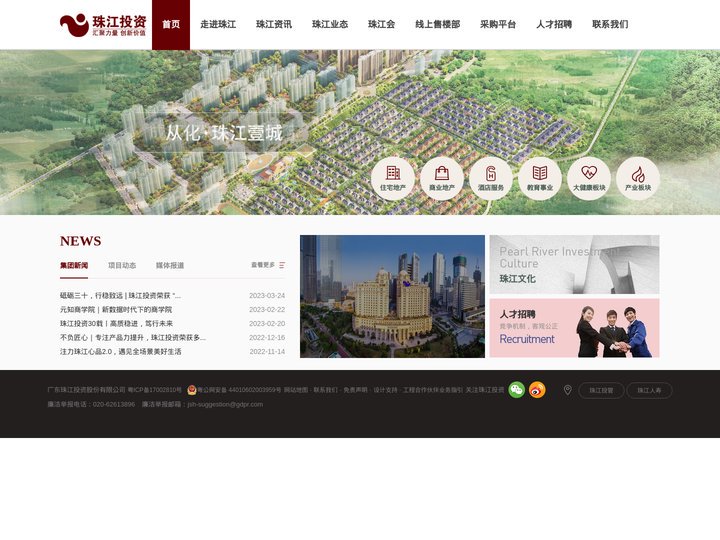The width and height of the screenshot is (720, 540).
Task: Click date 2022-11-14
Action: tap(267, 351)
